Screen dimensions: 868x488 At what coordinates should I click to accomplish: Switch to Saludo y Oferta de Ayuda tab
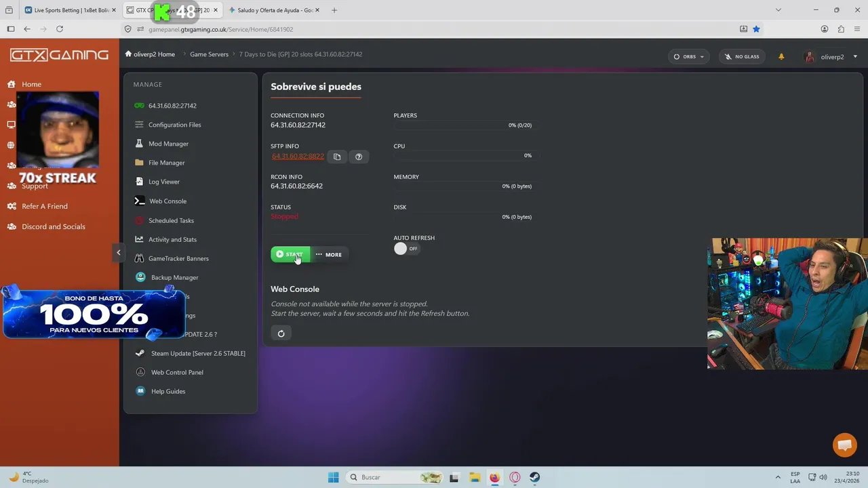tap(274, 10)
